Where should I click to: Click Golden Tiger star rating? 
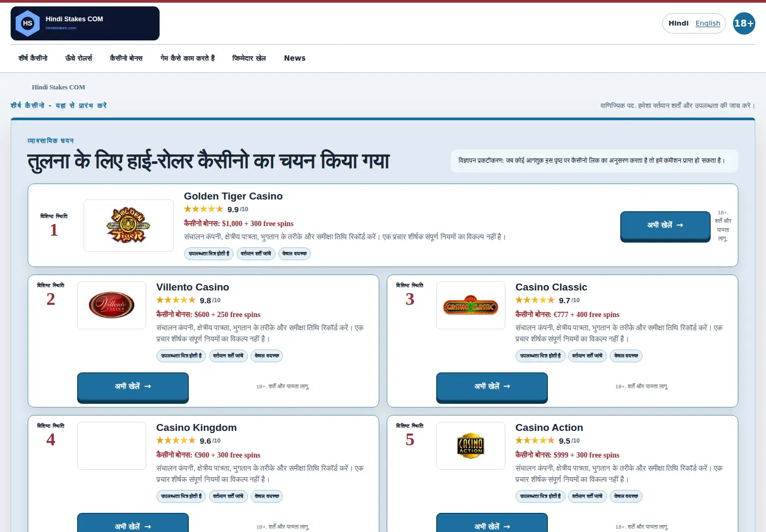tap(204, 209)
